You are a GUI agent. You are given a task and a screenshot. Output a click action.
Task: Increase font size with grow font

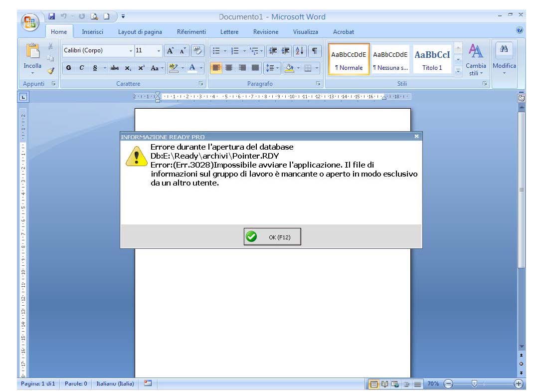pos(171,50)
